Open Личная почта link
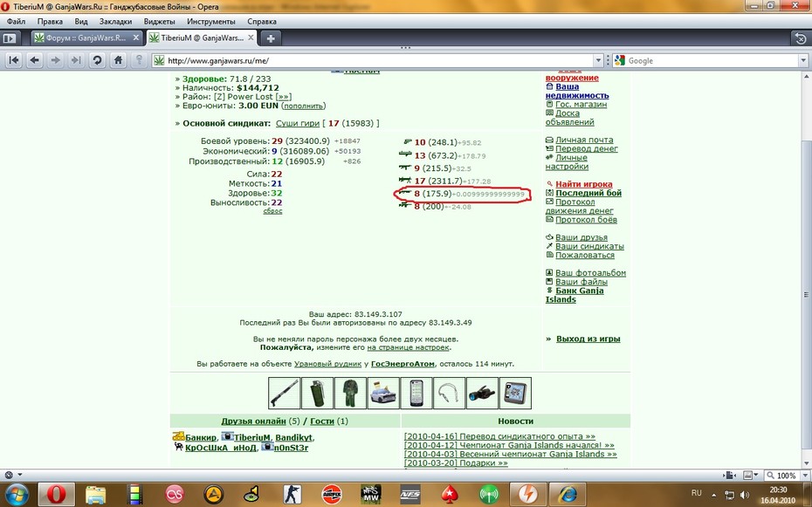This screenshot has width=812, height=507. [x=584, y=140]
